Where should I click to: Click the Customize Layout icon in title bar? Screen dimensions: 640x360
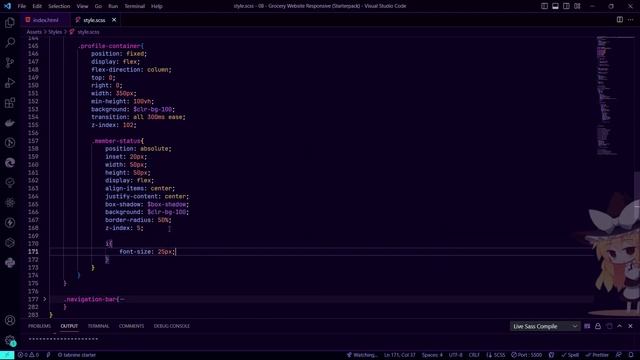pos(577,6)
